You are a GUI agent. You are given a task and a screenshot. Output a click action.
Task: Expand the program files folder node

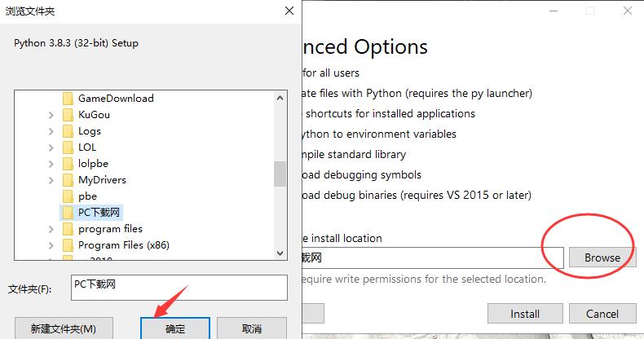click(51, 229)
